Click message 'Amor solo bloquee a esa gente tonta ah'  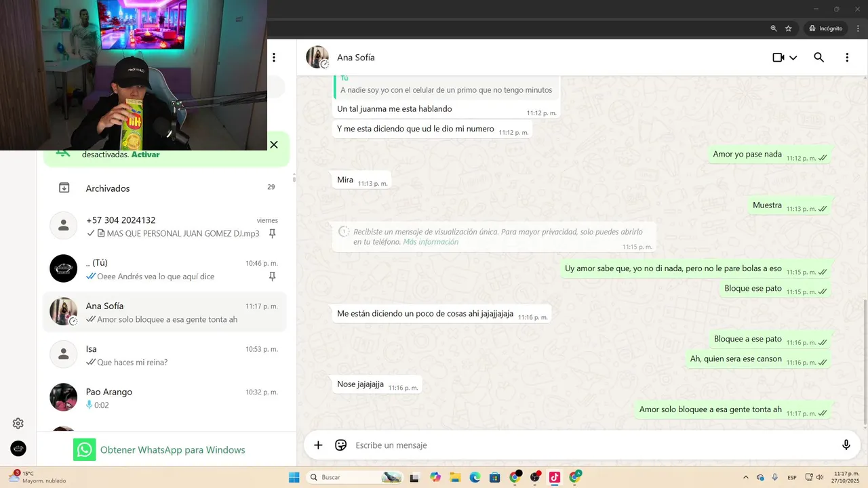point(733,410)
